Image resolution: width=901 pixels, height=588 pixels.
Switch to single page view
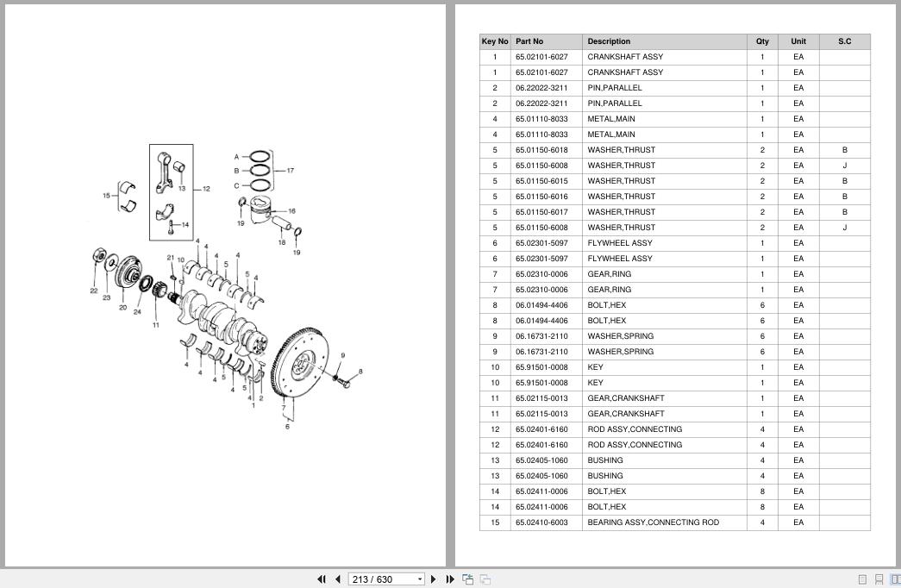point(862,579)
